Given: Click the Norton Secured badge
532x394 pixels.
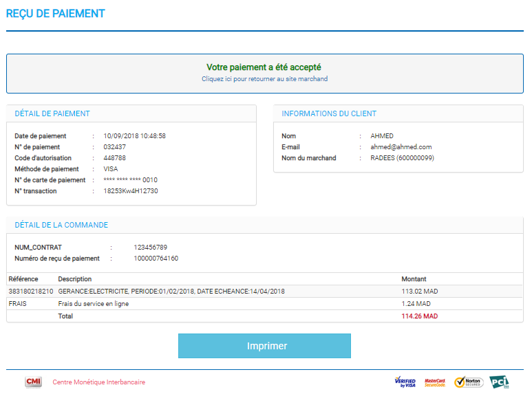Looking at the screenshot, I should point(469,382).
